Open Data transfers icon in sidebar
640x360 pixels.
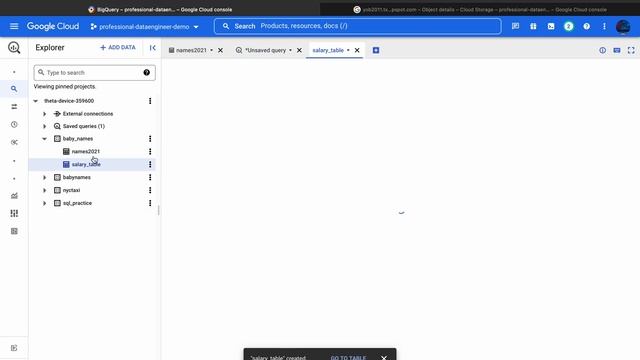pyautogui.click(x=14, y=107)
